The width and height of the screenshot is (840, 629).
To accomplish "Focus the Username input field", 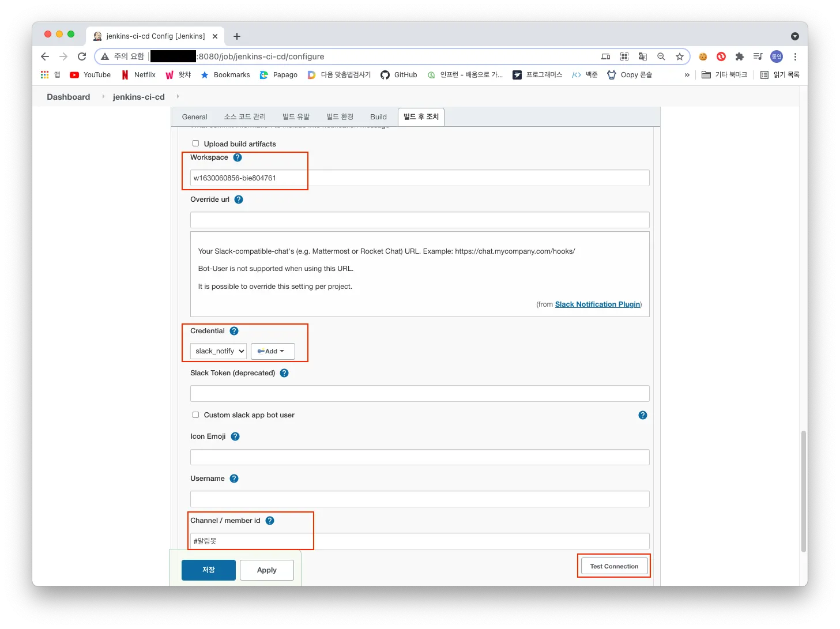I will point(420,499).
